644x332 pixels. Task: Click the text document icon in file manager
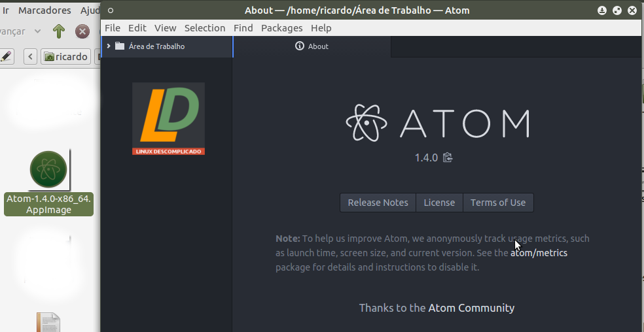click(x=48, y=322)
